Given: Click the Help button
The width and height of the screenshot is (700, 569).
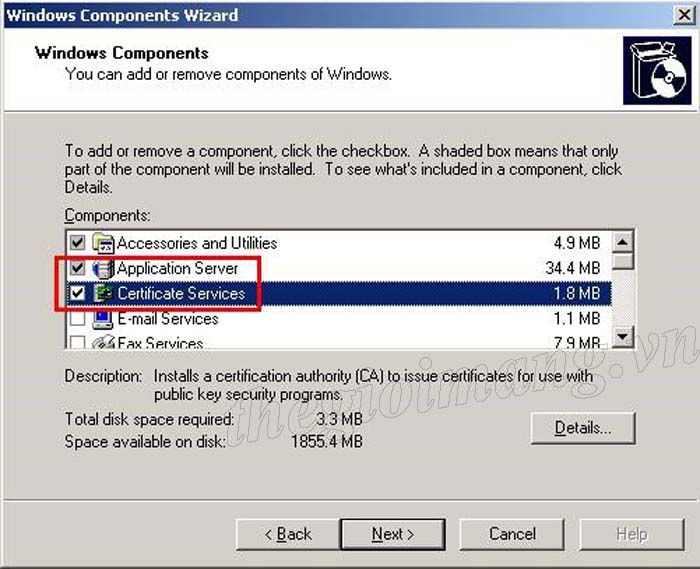Looking at the screenshot, I should coord(632,534).
